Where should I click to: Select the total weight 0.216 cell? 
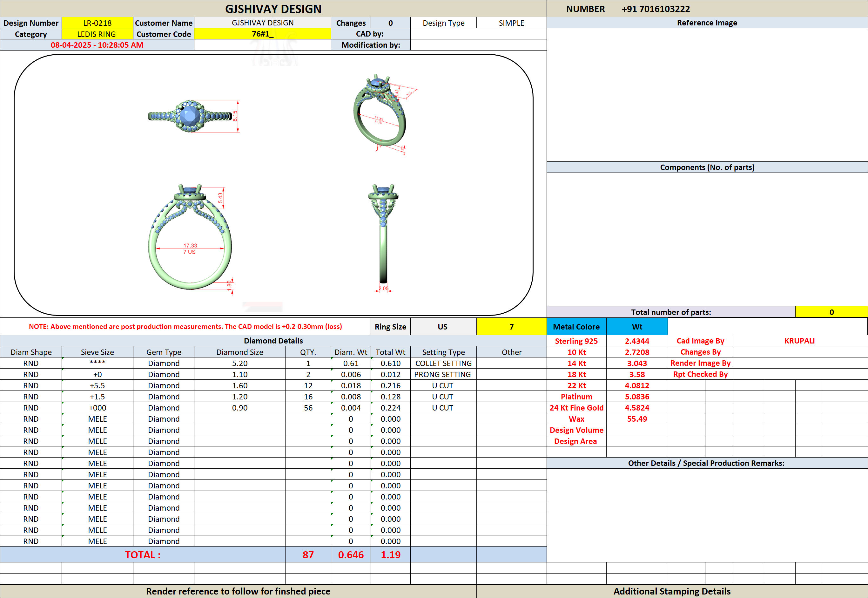(x=391, y=385)
